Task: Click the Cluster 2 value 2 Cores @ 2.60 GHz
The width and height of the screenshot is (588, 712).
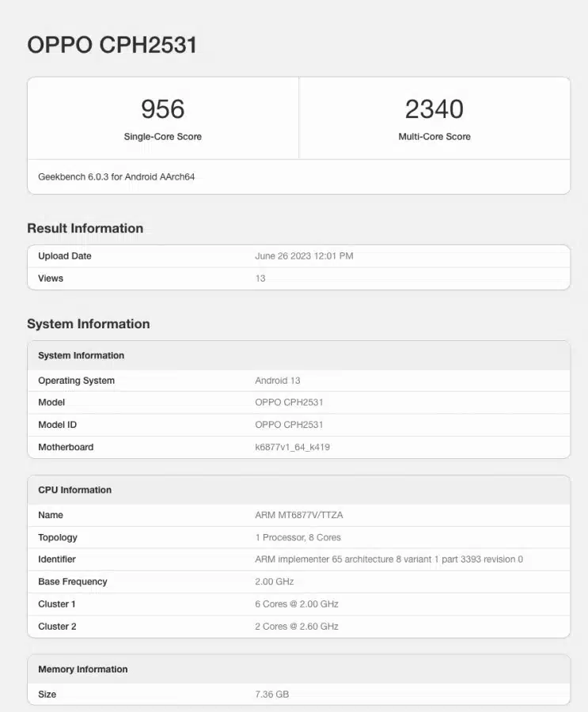Action: 296,627
